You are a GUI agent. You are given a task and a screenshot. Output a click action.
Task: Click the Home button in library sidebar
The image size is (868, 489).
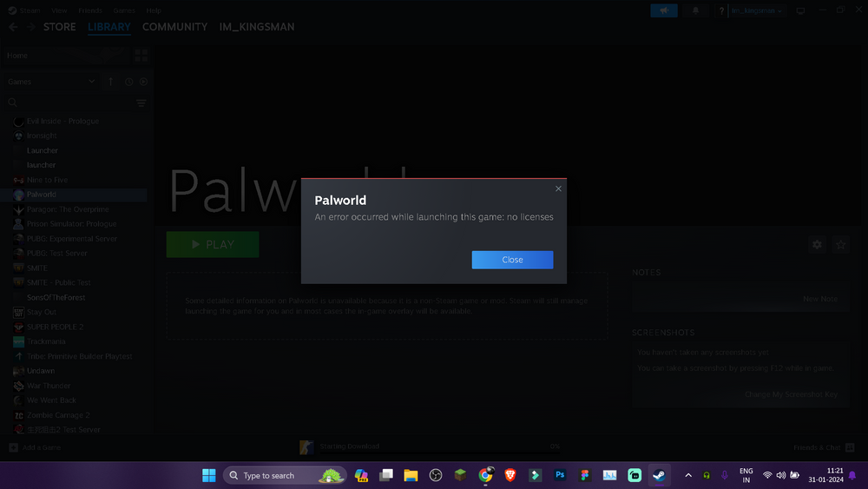(67, 56)
